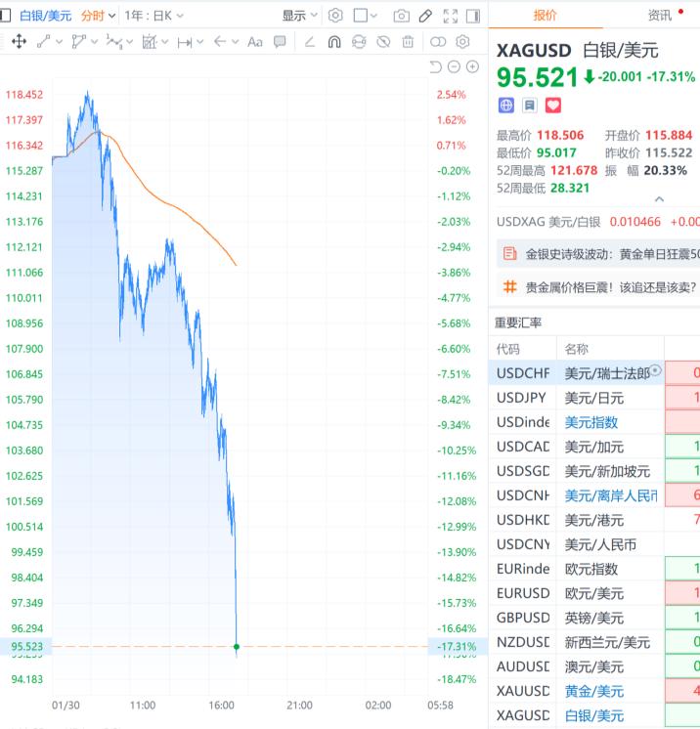This screenshot has height=729, width=700.
Task: Enter fullscreen chart mode
Action: coord(451,16)
